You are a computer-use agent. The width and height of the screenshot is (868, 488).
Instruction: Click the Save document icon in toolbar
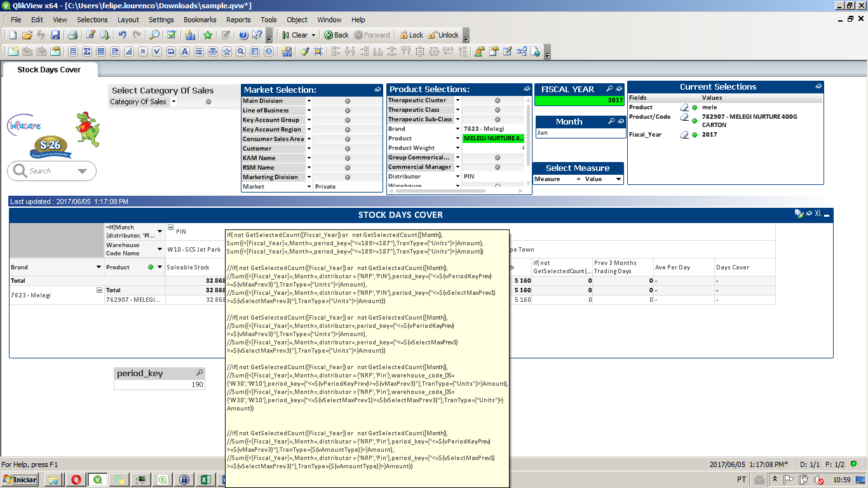55,35
